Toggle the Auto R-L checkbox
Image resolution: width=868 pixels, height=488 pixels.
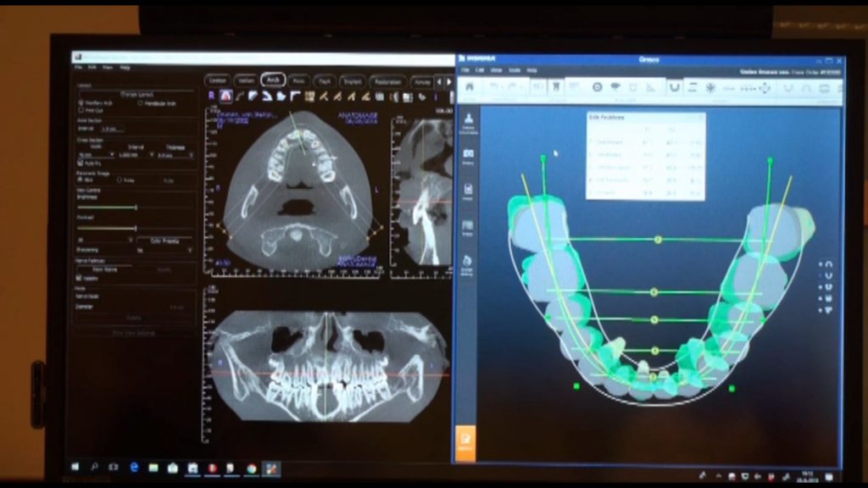point(80,163)
